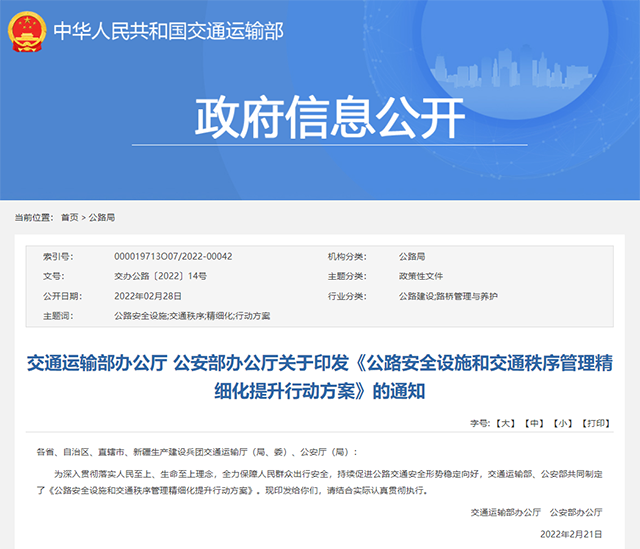Image resolution: width=640 pixels, height=549 pixels.
Task: Set font size to 大
Action: [505, 423]
